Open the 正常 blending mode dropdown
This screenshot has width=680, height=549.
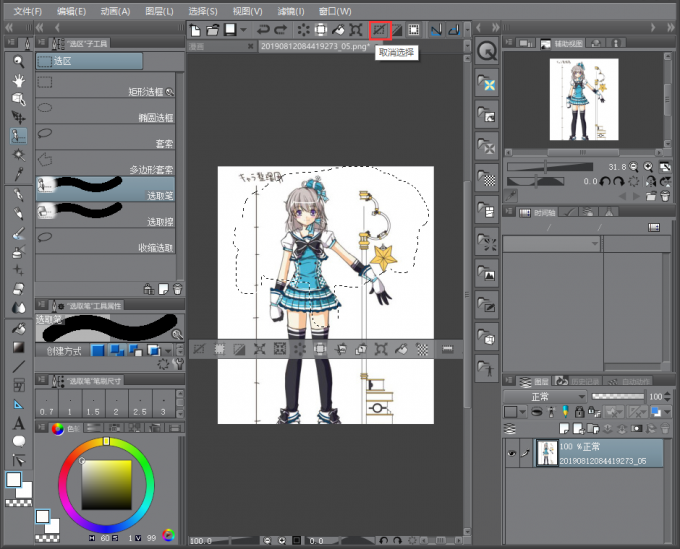(x=545, y=396)
